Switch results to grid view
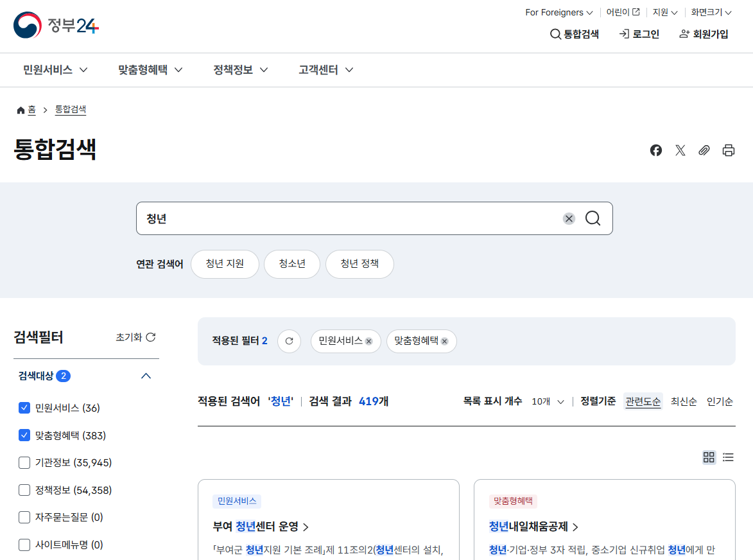 [709, 457]
